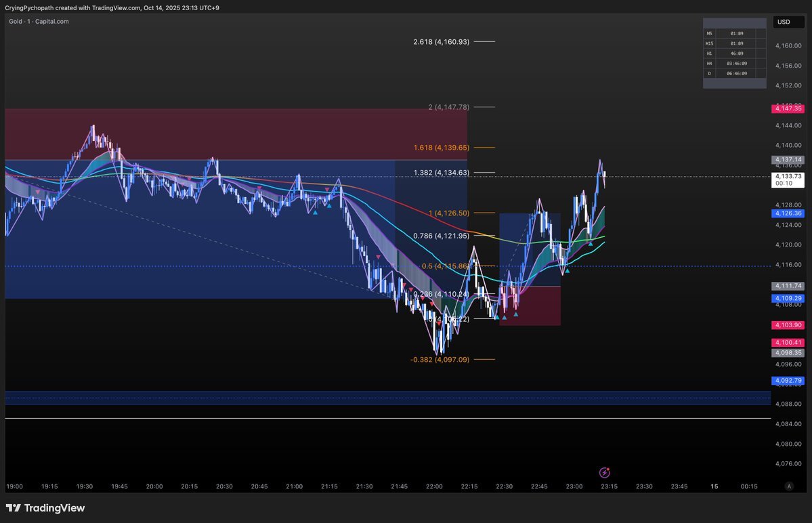Select the red 4,103.90 price label
Screen dimensions: 812x523
(x=788, y=325)
